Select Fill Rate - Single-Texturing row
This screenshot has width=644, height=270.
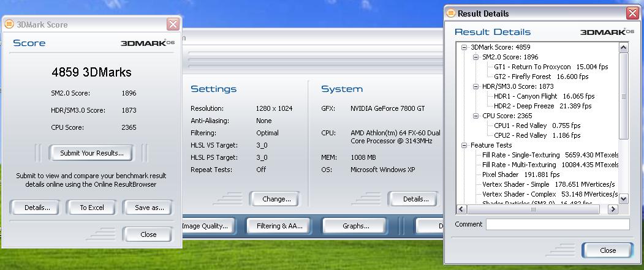tap(550, 155)
